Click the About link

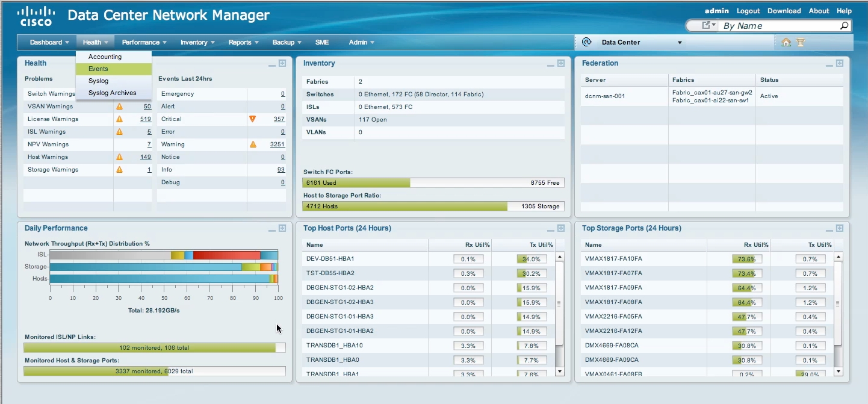[x=819, y=11]
